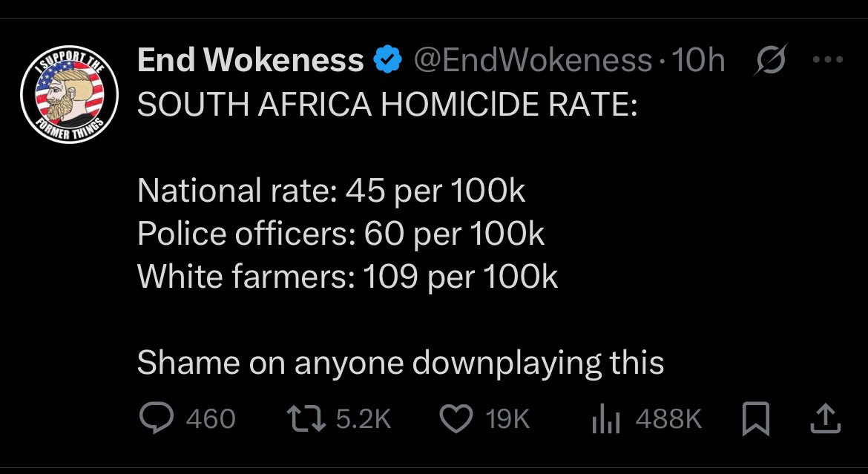Click the 488K views count
This screenshot has width=868, height=474.
668,420
